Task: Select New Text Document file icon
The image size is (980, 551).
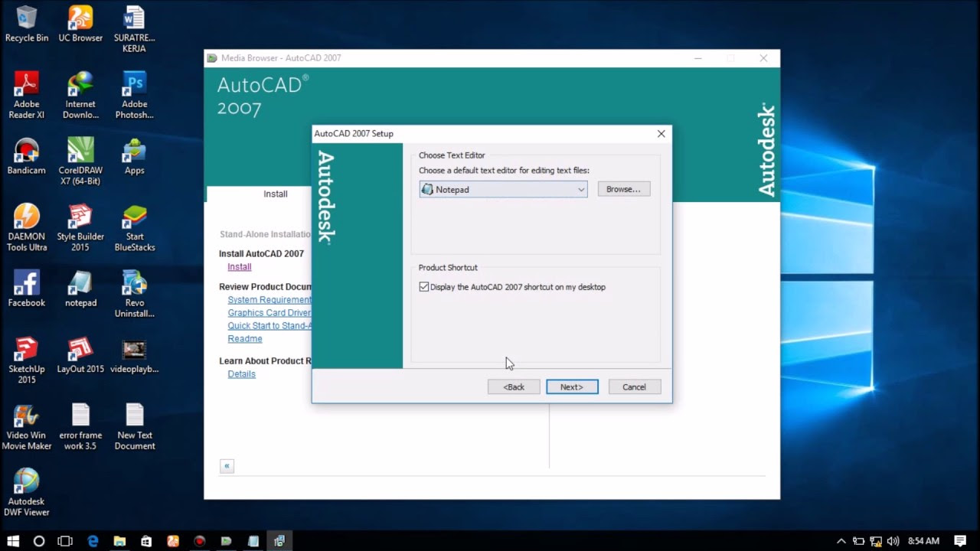Action: pos(134,426)
